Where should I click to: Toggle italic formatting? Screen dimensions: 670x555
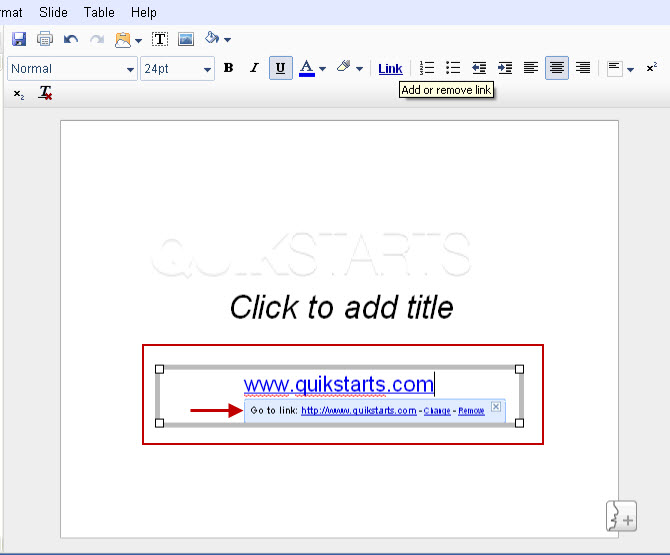click(254, 68)
